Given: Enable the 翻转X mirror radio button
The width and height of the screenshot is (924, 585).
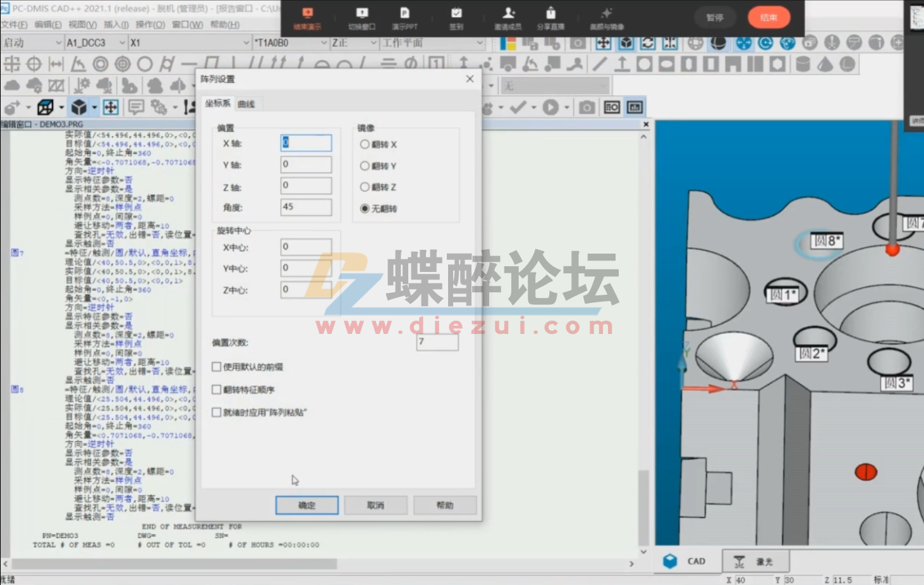Looking at the screenshot, I should pyautogui.click(x=365, y=144).
